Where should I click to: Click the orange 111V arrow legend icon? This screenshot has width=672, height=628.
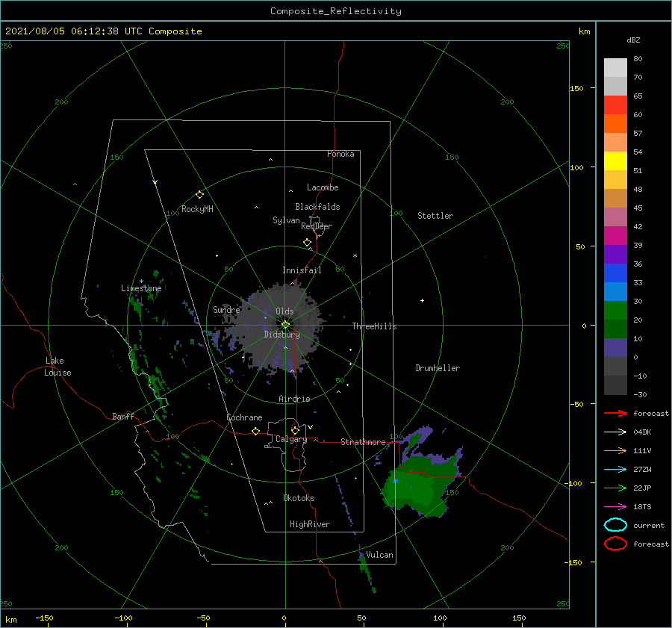(x=615, y=450)
